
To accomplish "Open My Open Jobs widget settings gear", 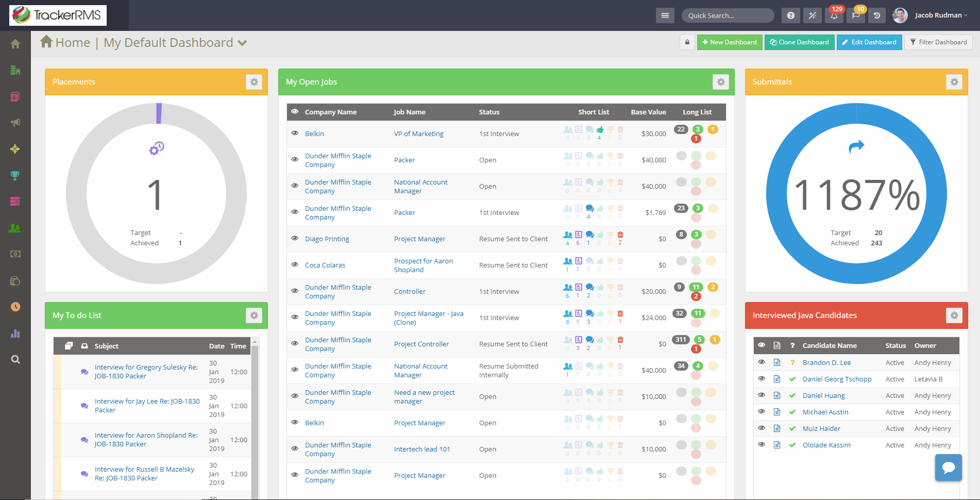I will pos(721,82).
